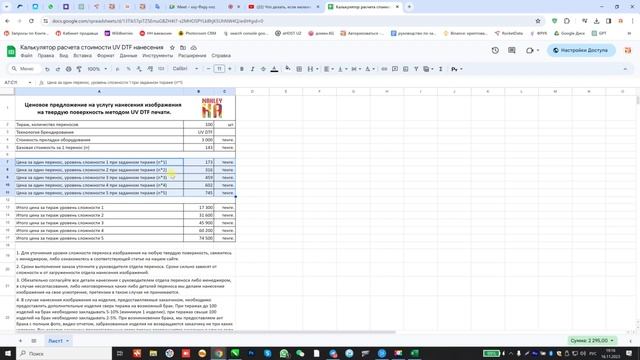
Task: Click the Borders icon
Action: pos(299,69)
